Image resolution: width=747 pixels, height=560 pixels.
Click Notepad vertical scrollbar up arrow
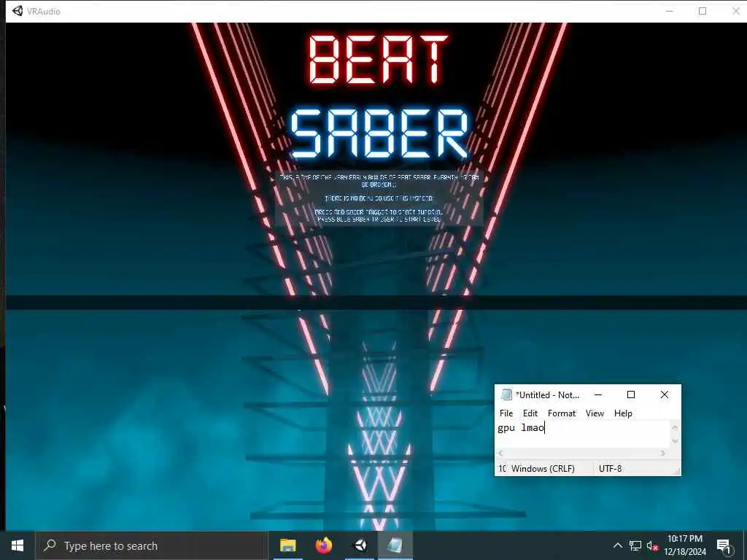(x=675, y=427)
